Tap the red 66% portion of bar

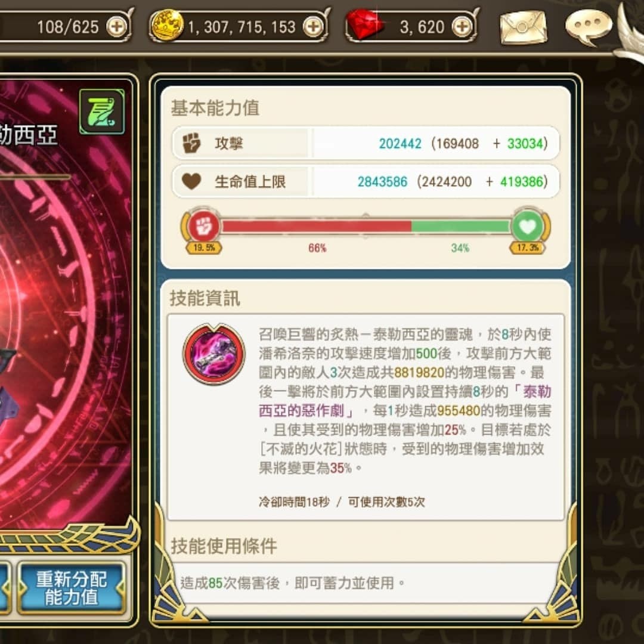pos(316,227)
